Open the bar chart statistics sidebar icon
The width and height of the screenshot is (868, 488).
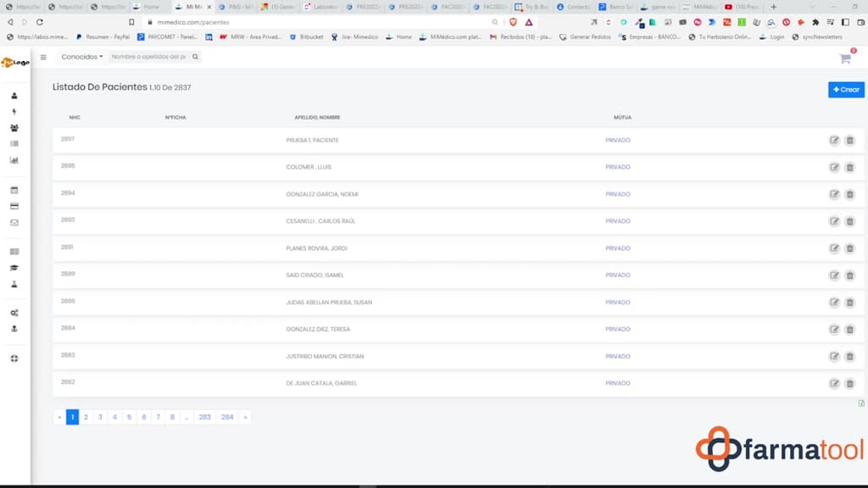[x=14, y=160]
